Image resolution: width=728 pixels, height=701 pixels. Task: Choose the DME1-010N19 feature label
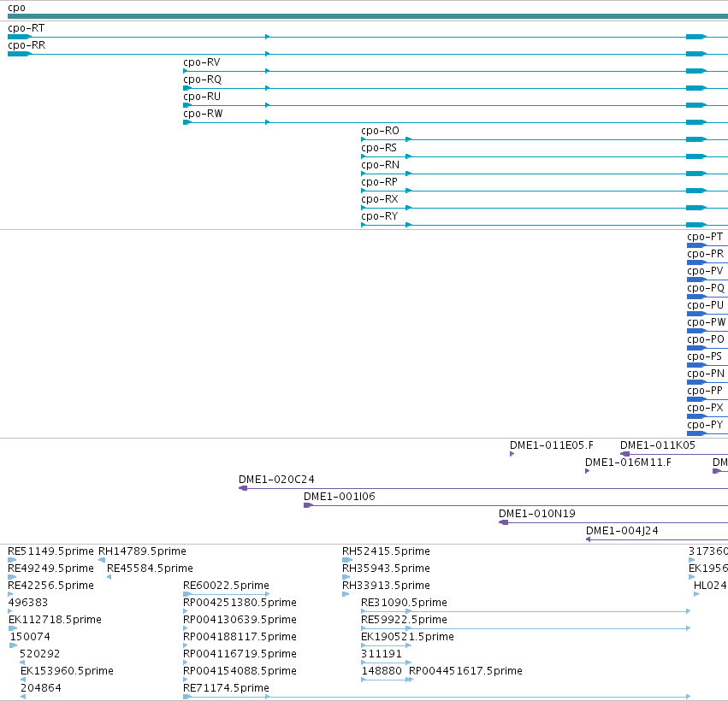pyautogui.click(x=537, y=515)
